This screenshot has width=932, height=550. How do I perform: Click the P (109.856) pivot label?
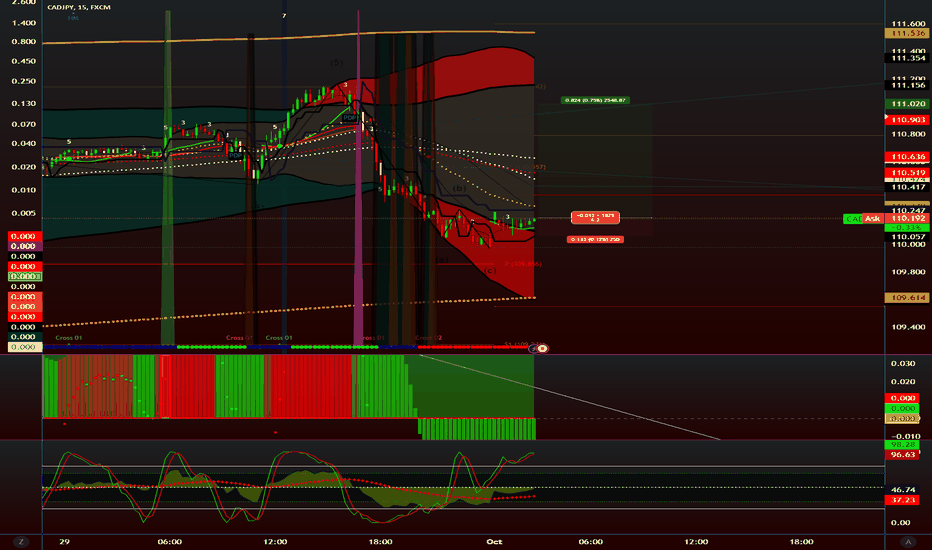tap(522, 264)
